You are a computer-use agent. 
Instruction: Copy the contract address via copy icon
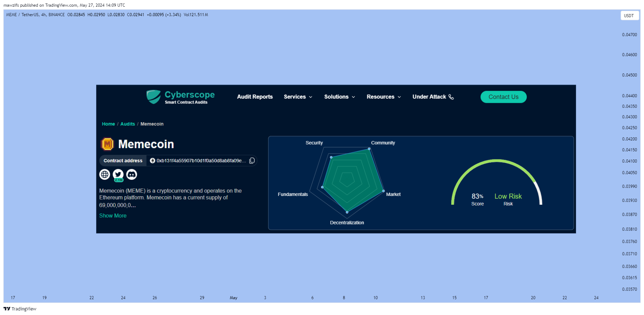pyautogui.click(x=252, y=160)
